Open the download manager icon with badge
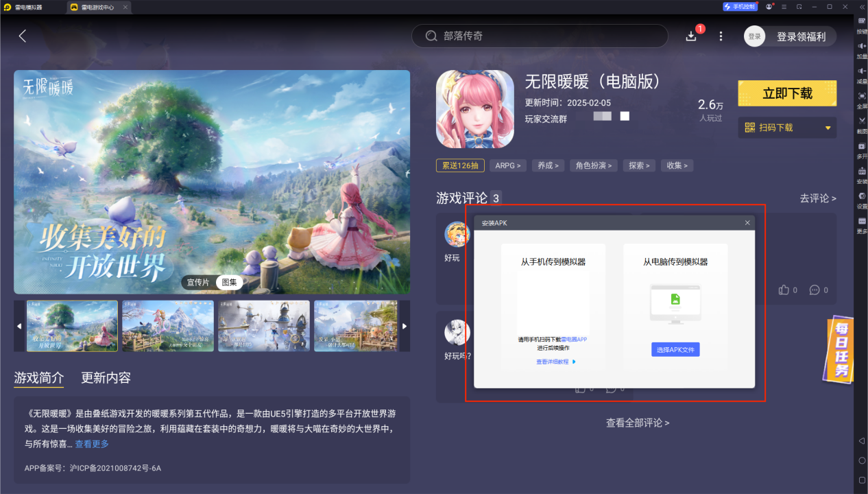Image resolution: width=868 pixels, height=494 pixels. pos(691,36)
